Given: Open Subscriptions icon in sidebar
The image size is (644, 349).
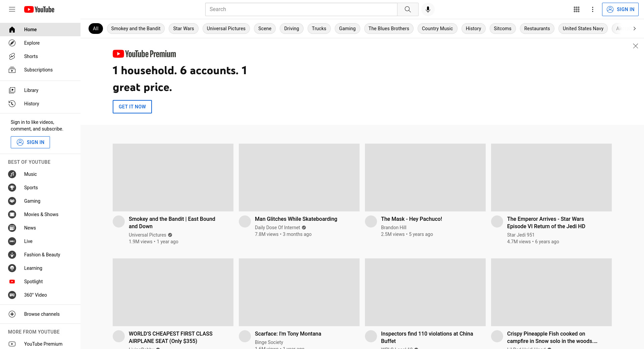Looking at the screenshot, I should coord(12,70).
